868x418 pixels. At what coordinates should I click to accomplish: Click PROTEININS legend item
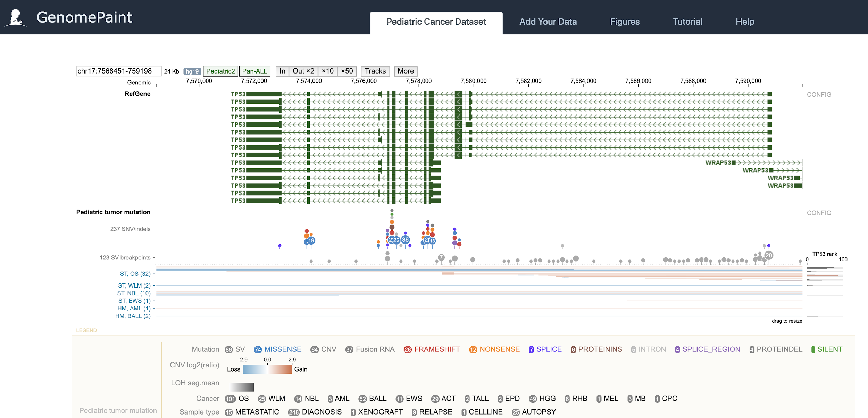[x=596, y=349]
